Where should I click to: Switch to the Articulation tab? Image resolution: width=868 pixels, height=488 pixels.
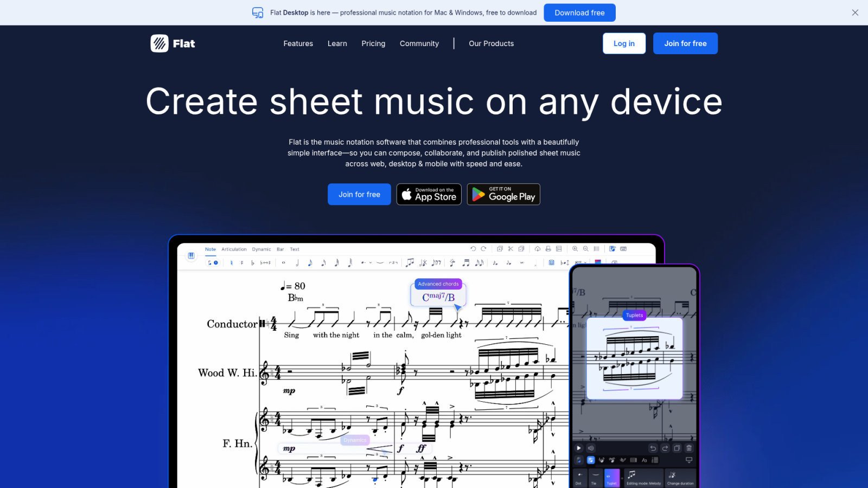coord(234,249)
